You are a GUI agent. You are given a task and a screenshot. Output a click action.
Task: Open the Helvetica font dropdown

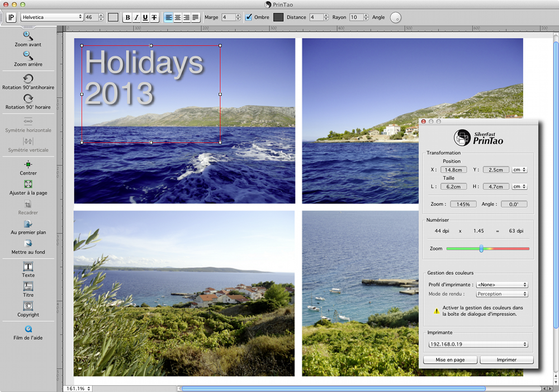pos(51,17)
